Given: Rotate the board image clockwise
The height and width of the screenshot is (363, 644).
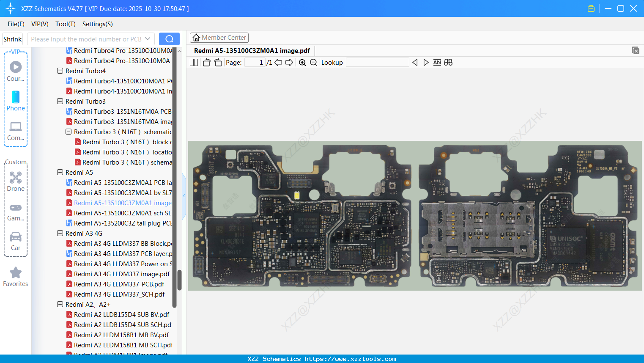Looking at the screenshot, I should coord(218,62).
